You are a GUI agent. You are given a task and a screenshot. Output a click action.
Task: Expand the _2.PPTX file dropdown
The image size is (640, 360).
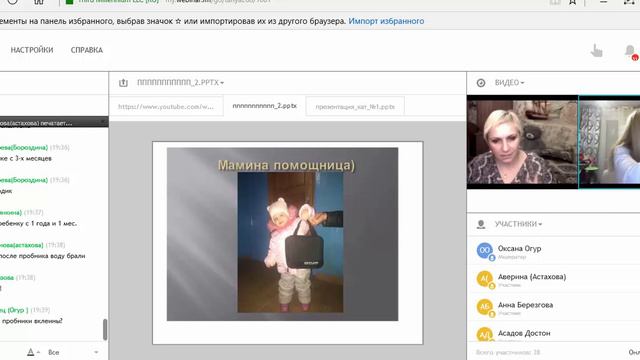(180, 82)
